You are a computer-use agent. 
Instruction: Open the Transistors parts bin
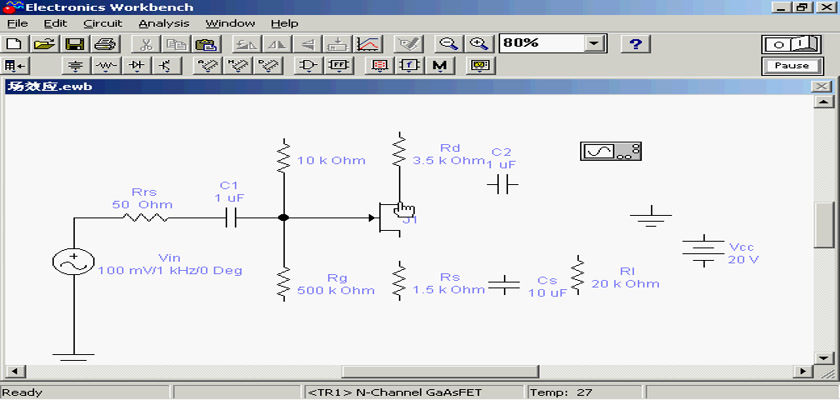(x=165, y=66)
